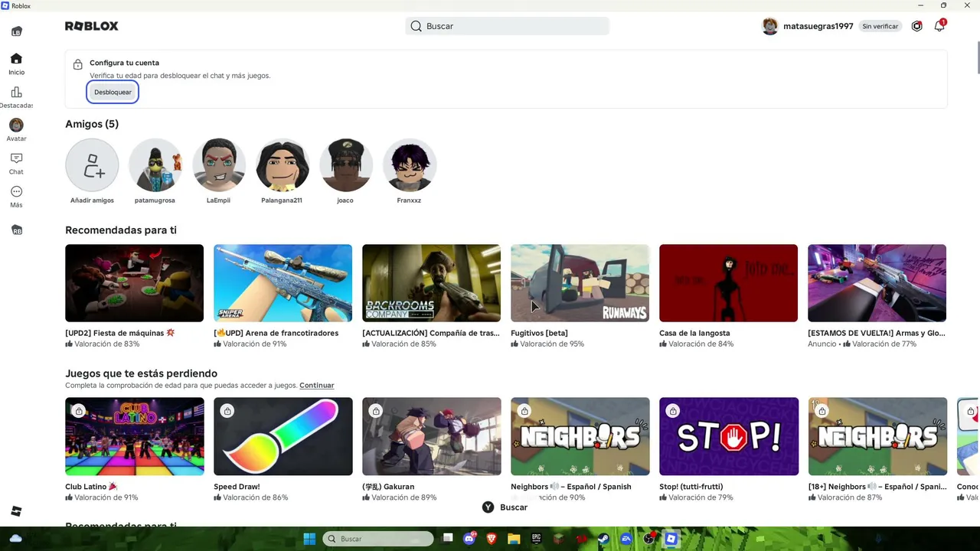Click the Windows taskbar Buscar search box
This screenshot has height=551, width=980.
(x=378, y=539)
